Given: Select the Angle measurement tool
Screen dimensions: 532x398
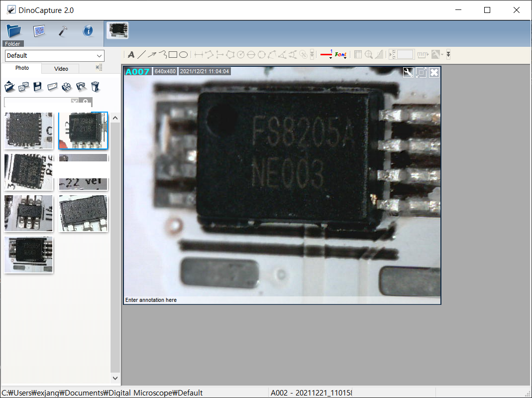Looking at the screenshot, I should coord(282,55).
